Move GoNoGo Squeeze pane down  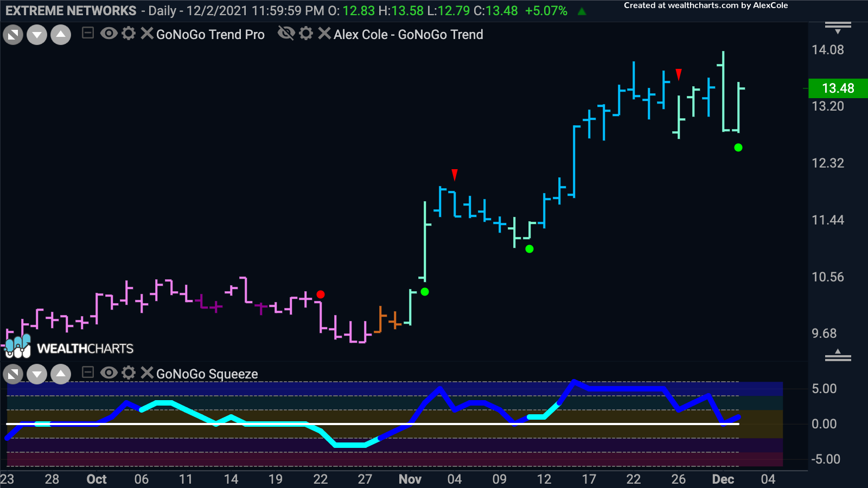pyautogui.click(x=37, y=374)
